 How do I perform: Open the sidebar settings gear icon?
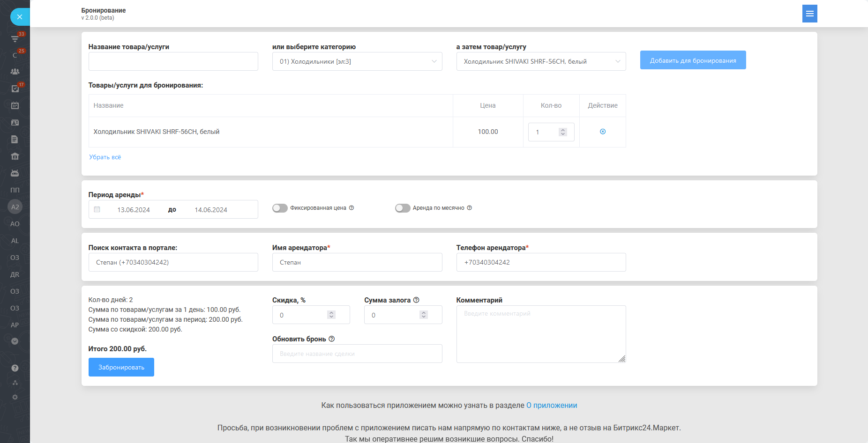pyautogui.click(x=15, y=397)
